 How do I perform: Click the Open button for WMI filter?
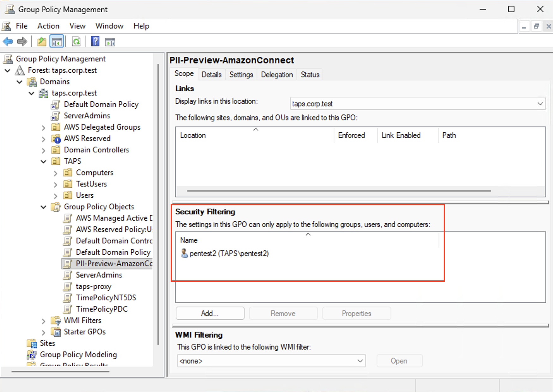399,361
